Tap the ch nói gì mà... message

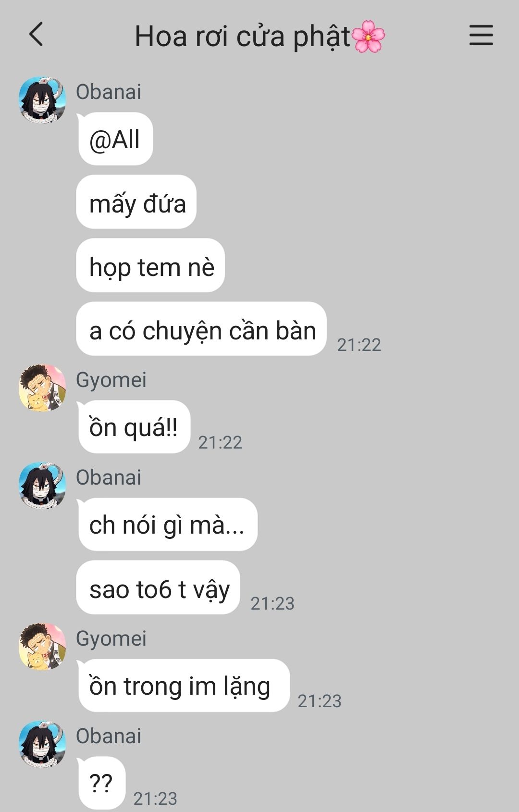[x=167, y=525]
